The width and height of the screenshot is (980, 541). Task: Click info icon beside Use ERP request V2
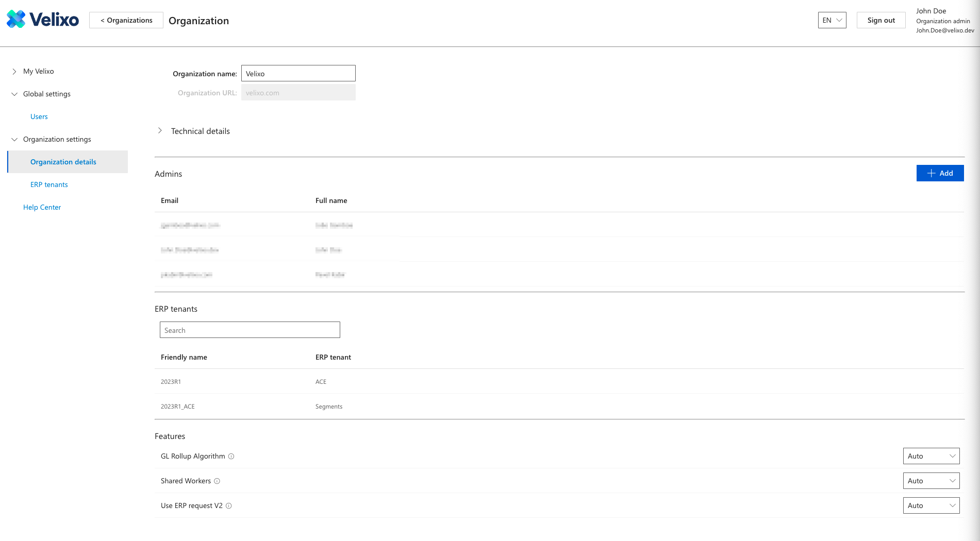tap(229, 506)
